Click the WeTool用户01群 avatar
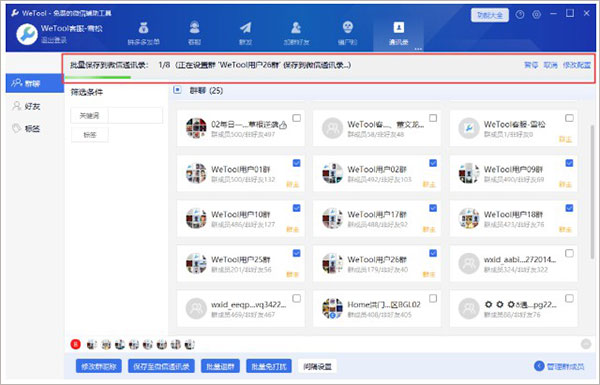The height and width of the screenshot is (385, 600). [196, 173]
